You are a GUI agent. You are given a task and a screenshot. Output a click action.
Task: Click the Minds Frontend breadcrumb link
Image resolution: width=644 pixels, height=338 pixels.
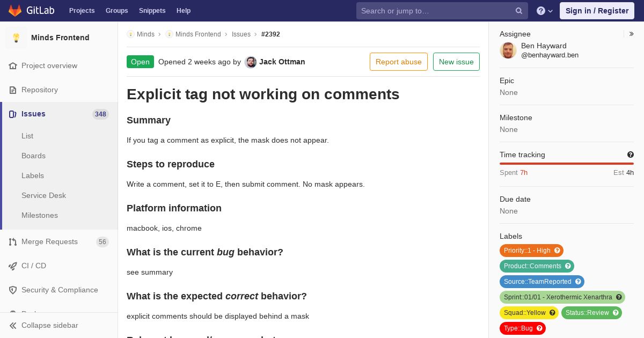click(x=198, y=34)
